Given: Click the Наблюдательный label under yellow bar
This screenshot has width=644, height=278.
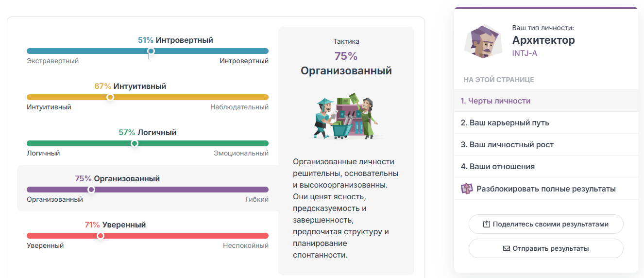Looking at the screenshot, I should 239,107.
